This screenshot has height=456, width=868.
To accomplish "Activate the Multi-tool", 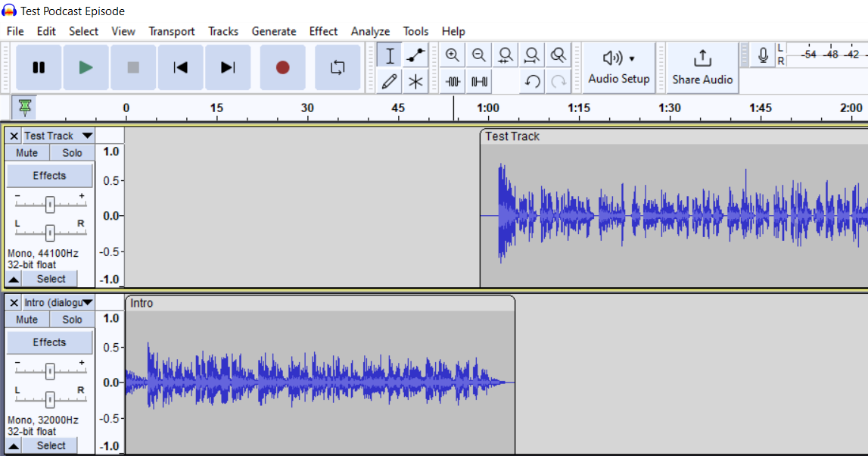I will click(x=415, y=81).
